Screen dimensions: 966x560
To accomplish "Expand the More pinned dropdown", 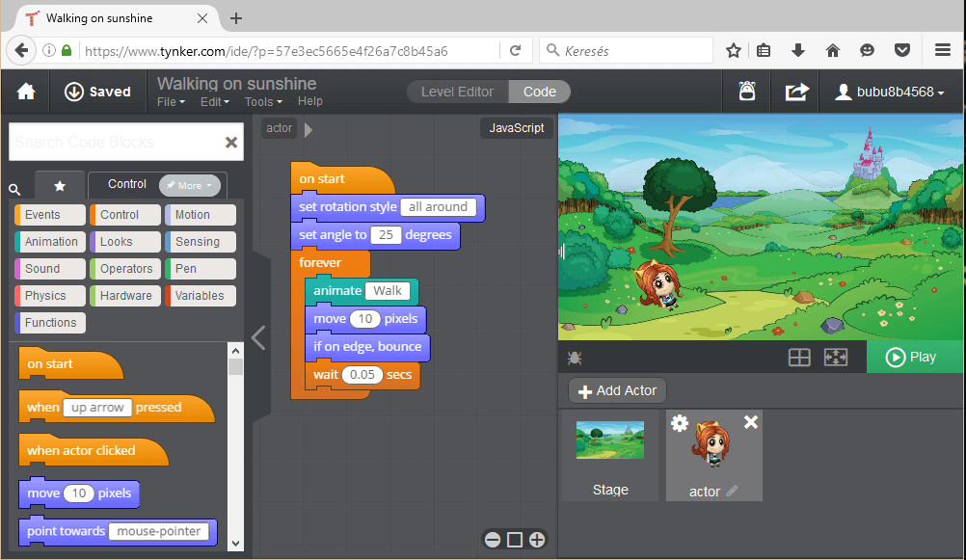I will coord(190,185).
